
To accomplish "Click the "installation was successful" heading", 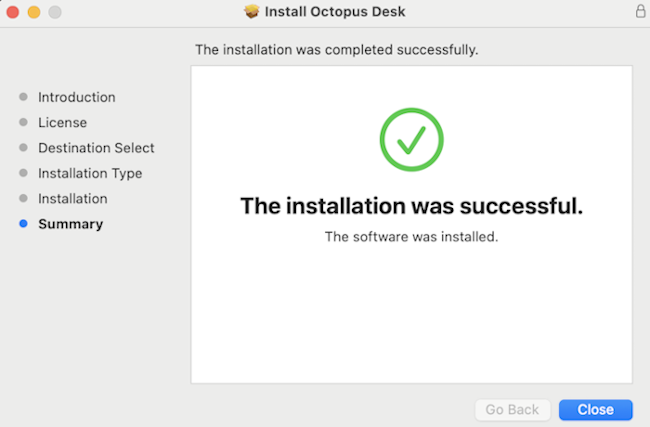I will pyautogui.click(x=412, y=206).
